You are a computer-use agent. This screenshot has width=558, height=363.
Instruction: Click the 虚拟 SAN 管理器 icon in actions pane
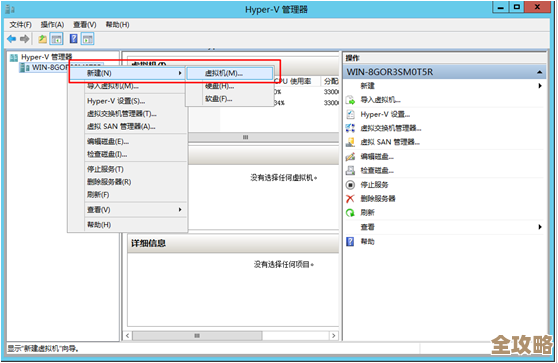(x=350, y=142)
